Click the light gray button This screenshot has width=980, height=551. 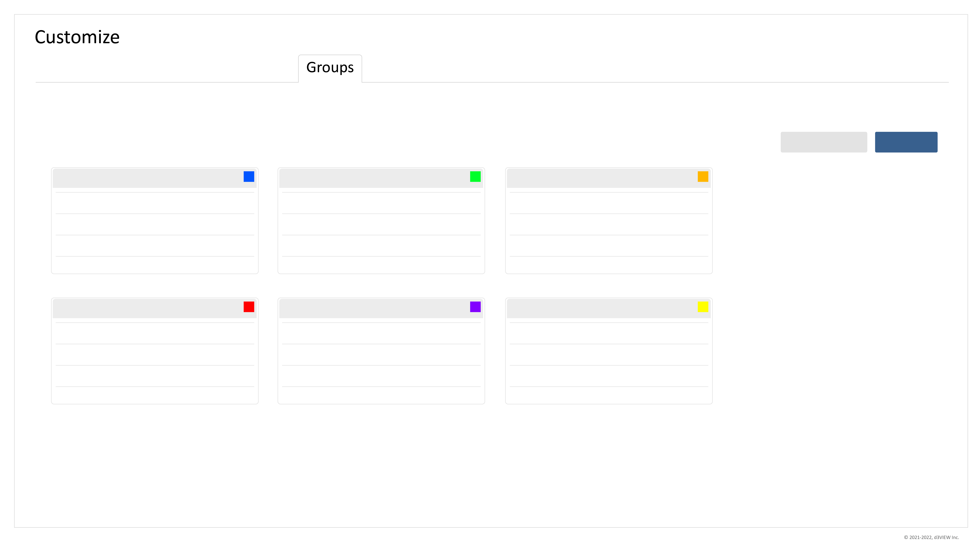[x=824, y=142]
